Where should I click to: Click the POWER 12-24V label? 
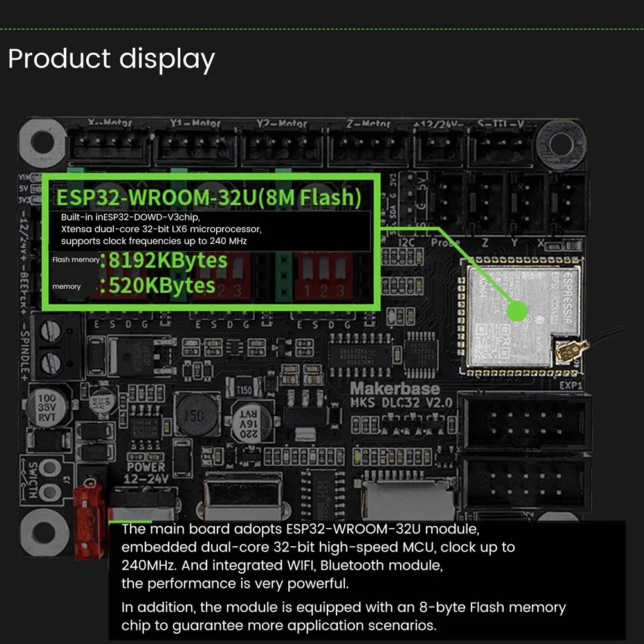pos(146,473)
